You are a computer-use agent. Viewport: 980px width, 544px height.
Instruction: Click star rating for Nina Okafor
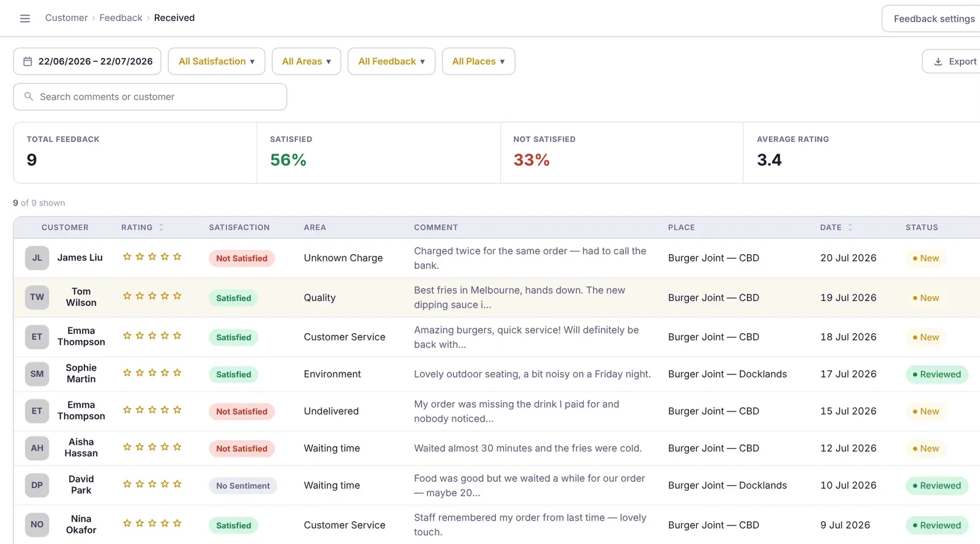[x=152, y=524]
